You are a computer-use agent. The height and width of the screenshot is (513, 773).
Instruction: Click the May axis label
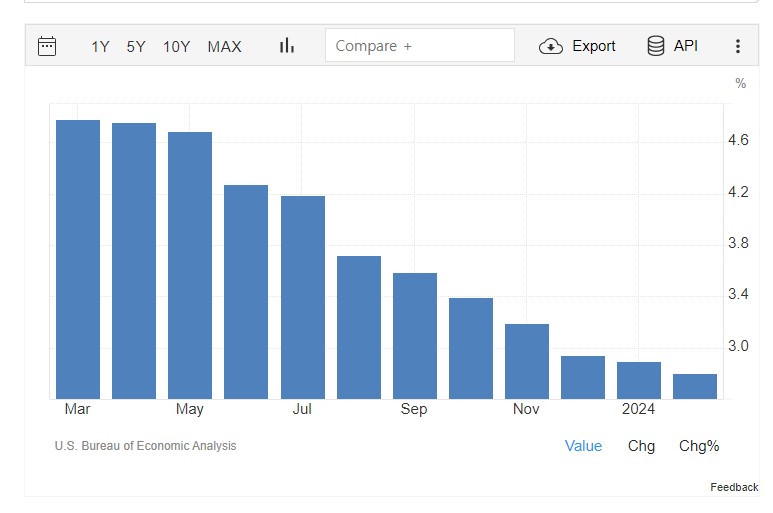[x=190, y=410]
